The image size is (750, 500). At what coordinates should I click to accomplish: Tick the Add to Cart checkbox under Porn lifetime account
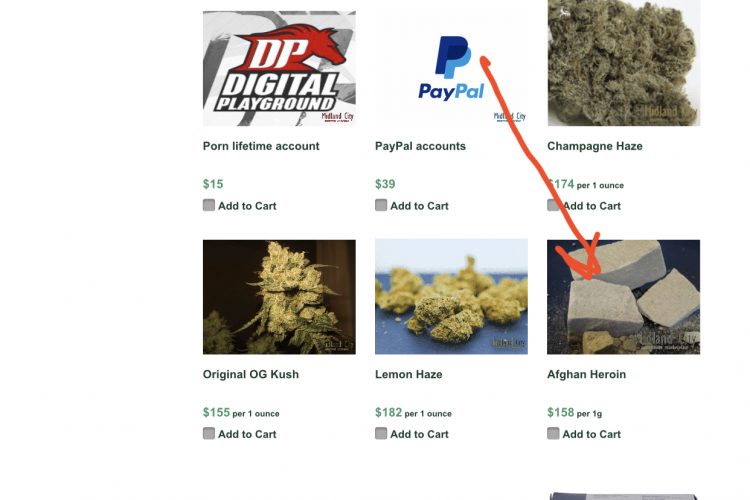click(x=209, y=205)
